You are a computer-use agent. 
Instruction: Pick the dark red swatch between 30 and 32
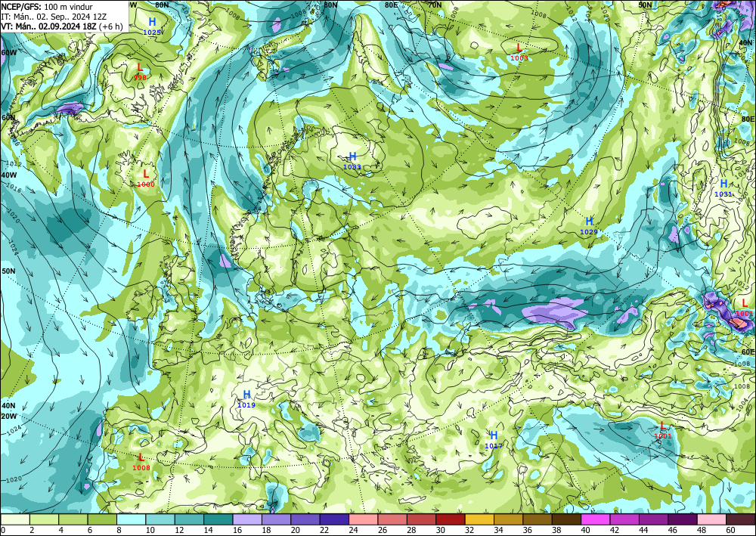(451, 519)
